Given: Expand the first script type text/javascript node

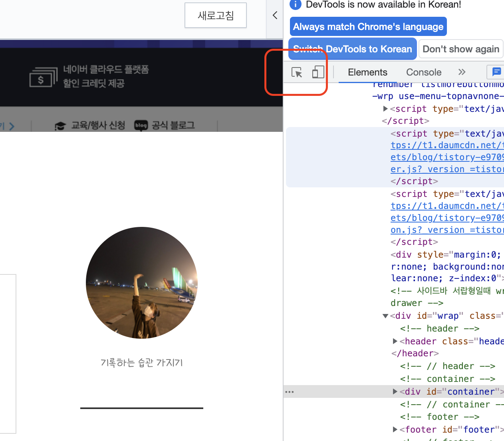Looking at the screenshot, I should pos(385,109).
